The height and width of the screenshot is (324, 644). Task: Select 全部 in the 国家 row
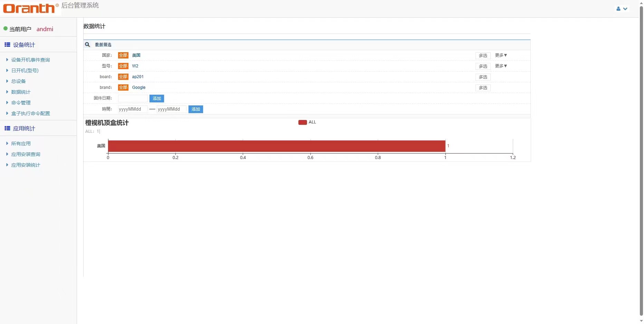[123, 55]
